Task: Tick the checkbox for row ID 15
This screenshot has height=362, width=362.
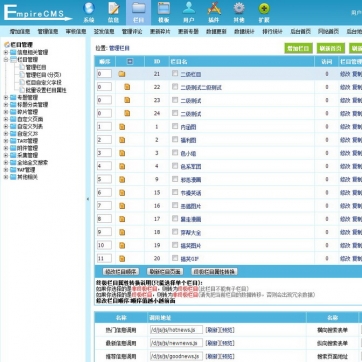Action: click(x=175, y=192)
